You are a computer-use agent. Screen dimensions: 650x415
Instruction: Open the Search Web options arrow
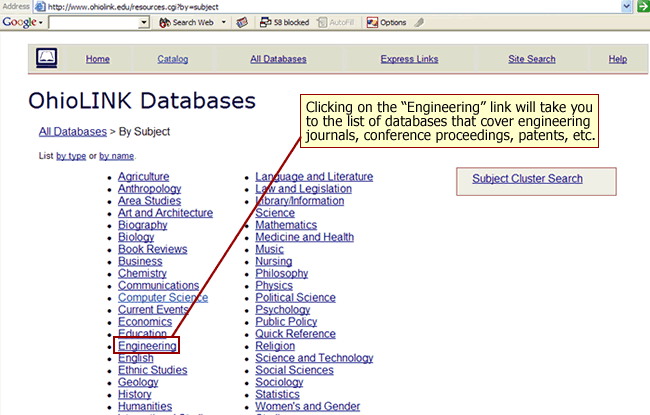click(224, 22)
